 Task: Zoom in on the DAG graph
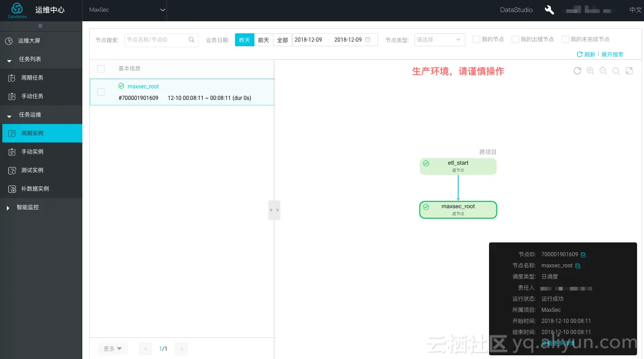pos(590,71)
